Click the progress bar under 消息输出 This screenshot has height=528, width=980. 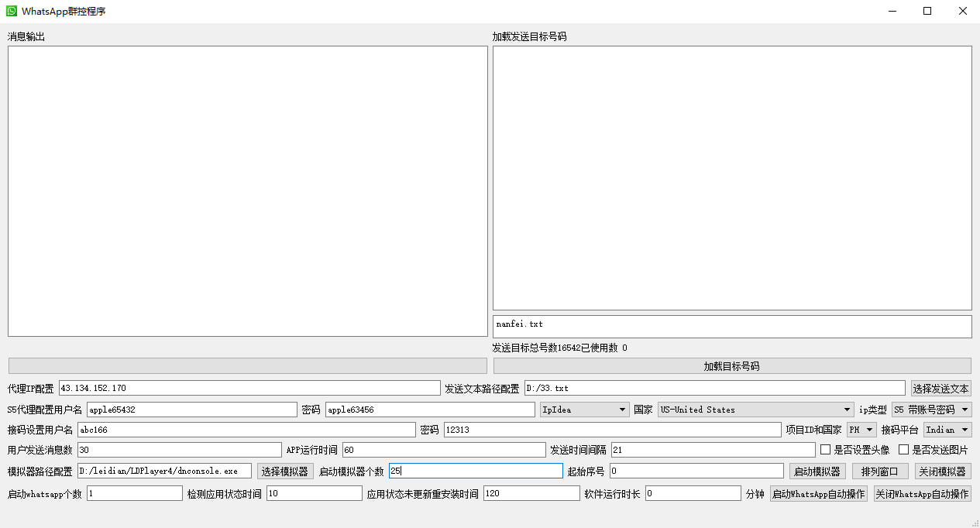pos(248,366)
